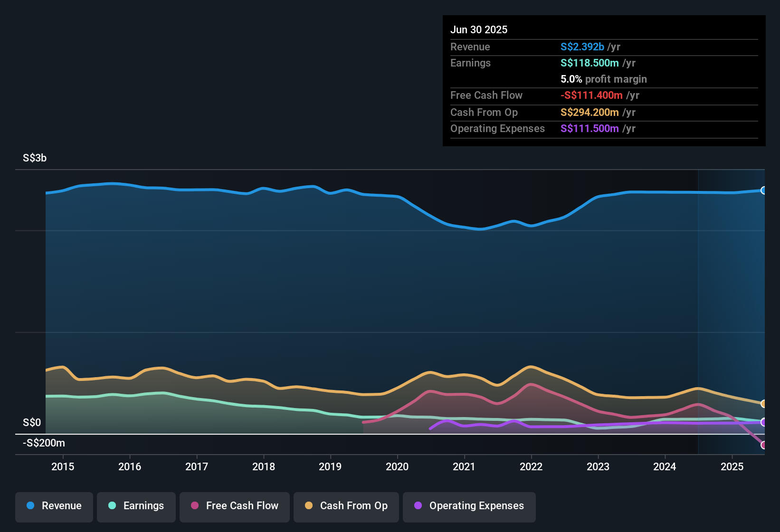Select the Cash From Op endpoint marker
The height and width of the screenshot is (532, 780).
click(x=764, y=404)
